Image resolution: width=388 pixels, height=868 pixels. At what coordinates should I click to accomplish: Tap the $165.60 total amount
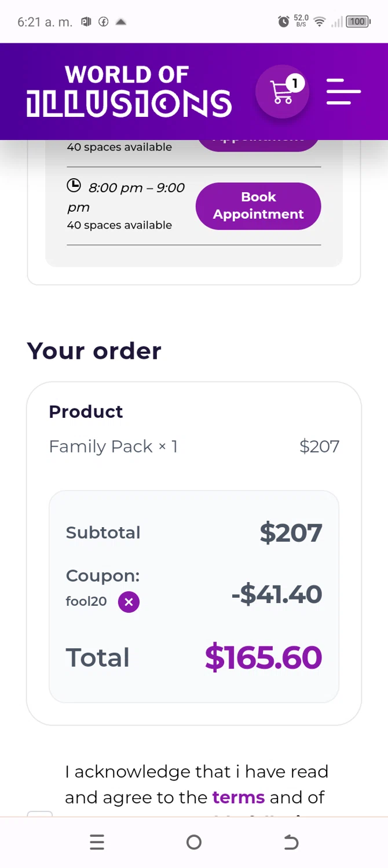263,657
